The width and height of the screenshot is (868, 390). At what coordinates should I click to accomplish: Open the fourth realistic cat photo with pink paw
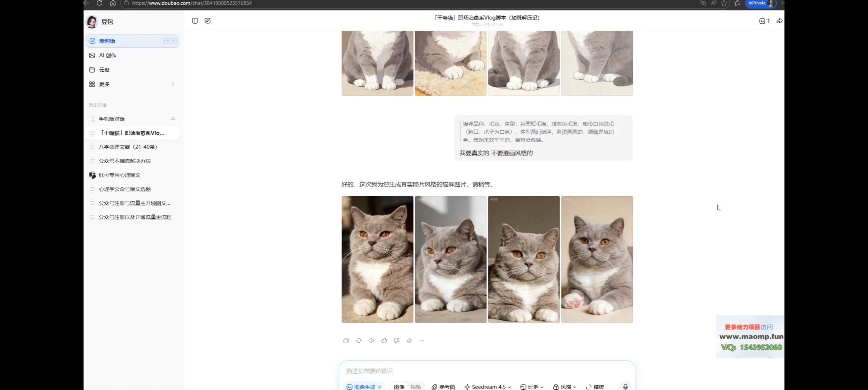click(x=597, y=260)
